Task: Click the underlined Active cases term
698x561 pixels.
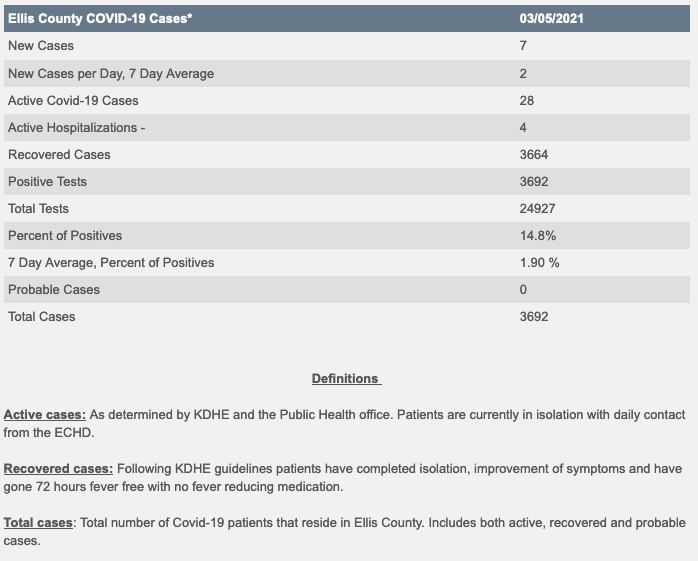Action: click(x=45, y=414)
